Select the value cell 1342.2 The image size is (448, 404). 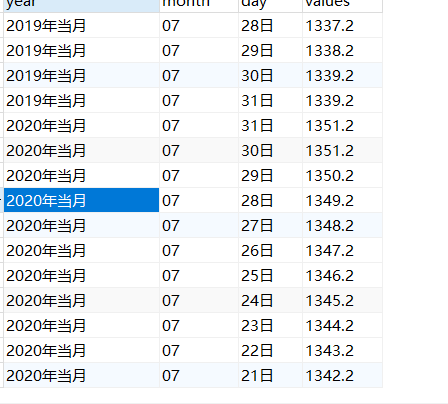(x=342, y=375)
